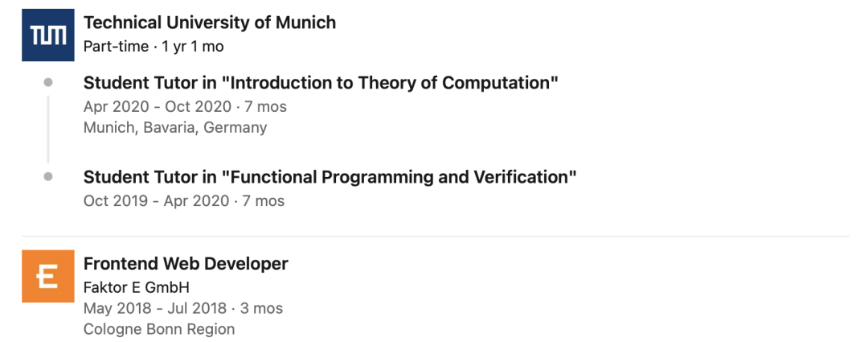The image size is (868, 342).
Task: Open the Faktor E GmbH company name
Action: point(136,287)
